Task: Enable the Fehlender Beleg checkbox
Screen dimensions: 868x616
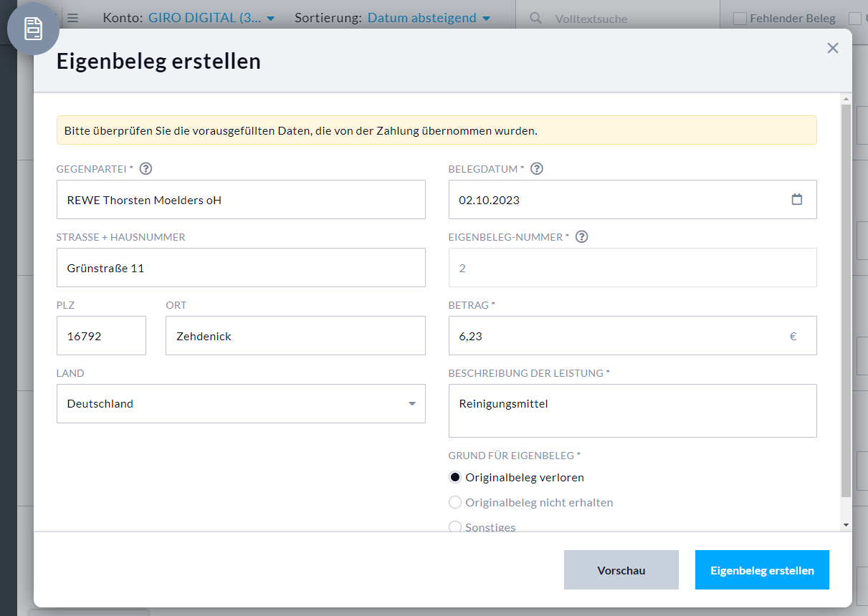Action: coord(739,18)
